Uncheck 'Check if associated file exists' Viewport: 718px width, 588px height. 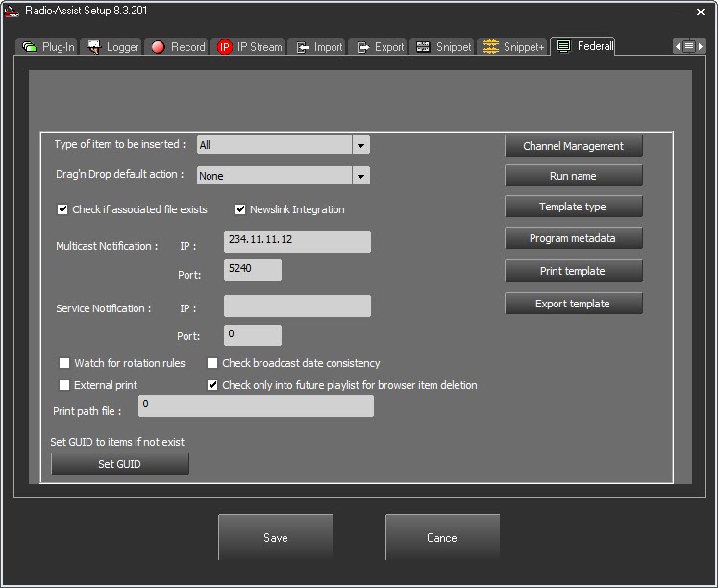pos(63,209)
